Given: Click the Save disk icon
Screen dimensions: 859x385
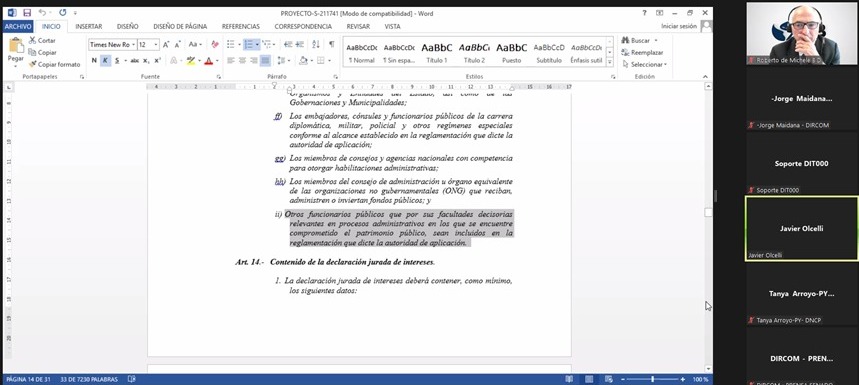Looking at the screenshot, I should [x=27, y=12].
